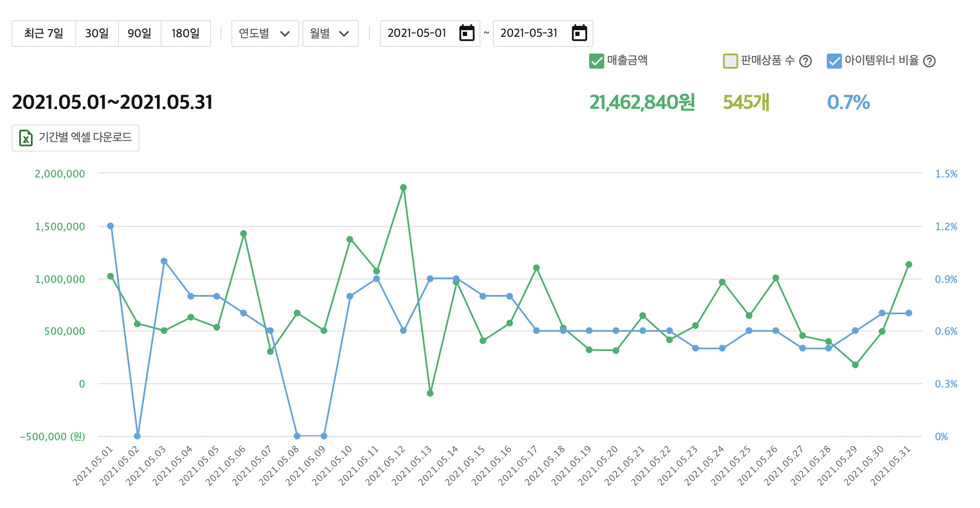Click the green negative point on 2021.05.13
The image size is (980, 508).
[430, 393]
